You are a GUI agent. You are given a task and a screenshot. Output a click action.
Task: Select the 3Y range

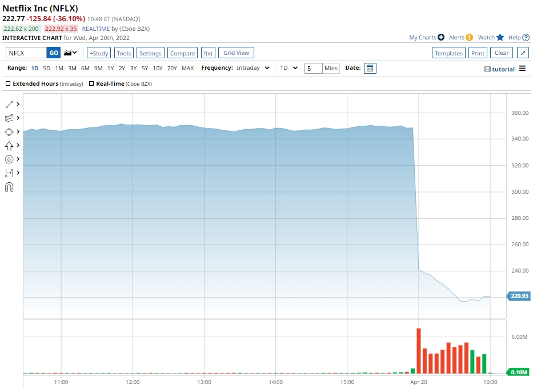coord(133,68)
